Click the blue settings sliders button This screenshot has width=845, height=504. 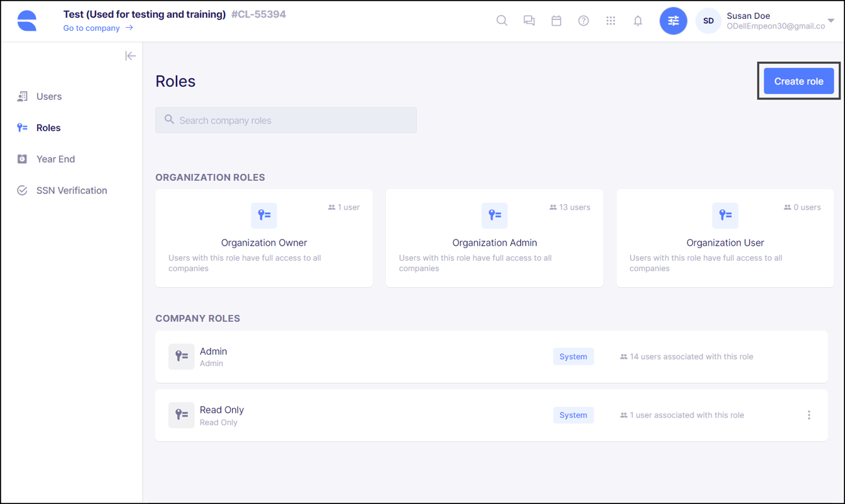point(673,20)
